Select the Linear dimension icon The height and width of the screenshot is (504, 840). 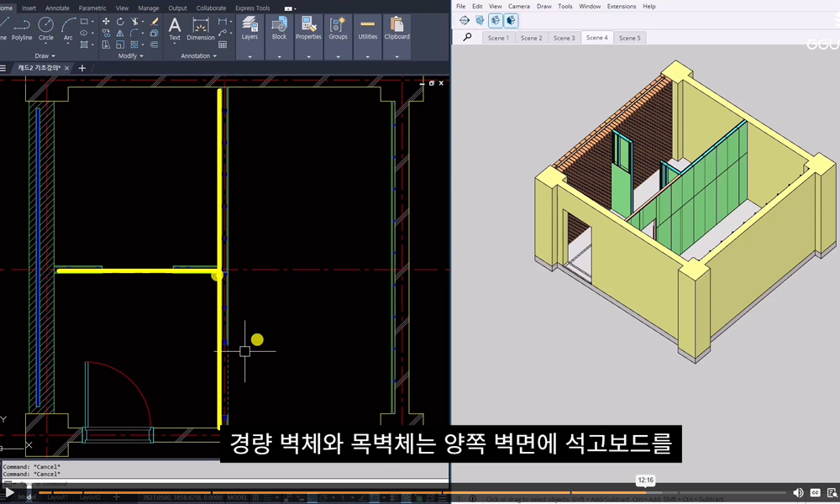[223, 22]
